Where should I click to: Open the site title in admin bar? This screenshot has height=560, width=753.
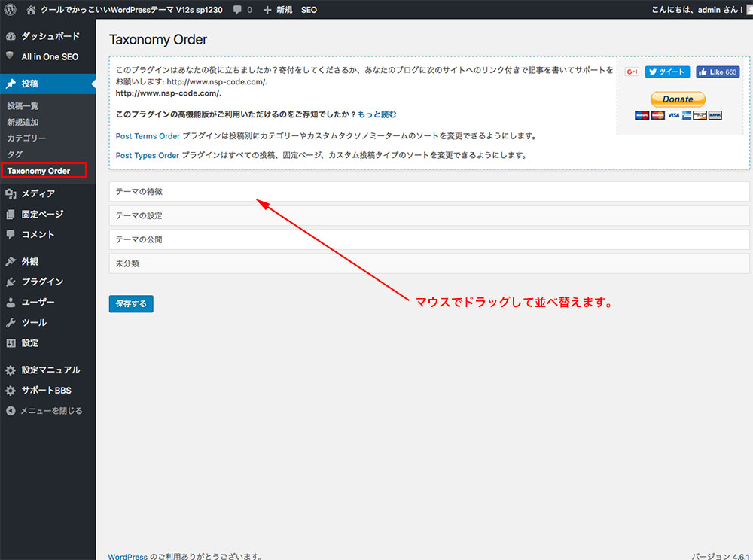pos(131,10)
